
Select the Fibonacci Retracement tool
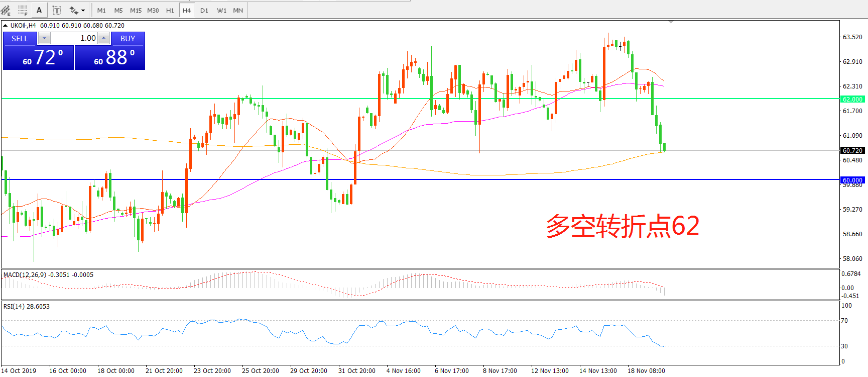tap(23, 10)
